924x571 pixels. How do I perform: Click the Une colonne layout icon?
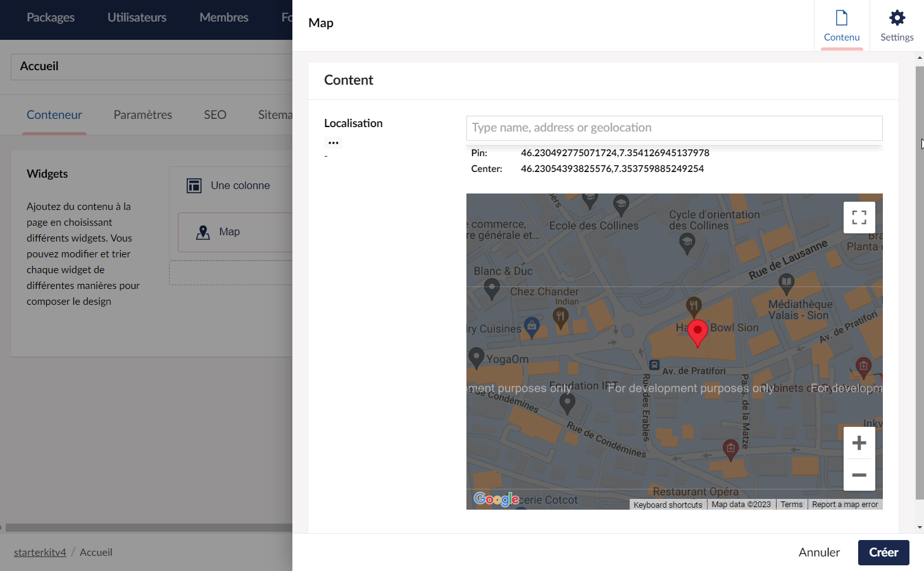point(194,185)
